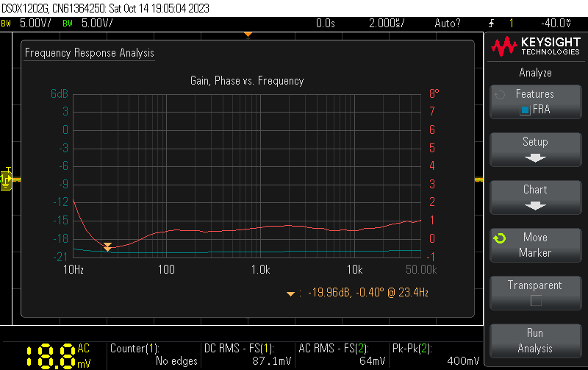Start Run Analysis
Screen dimensions: 588x370
pyautogui.click(x=536, y=341)
